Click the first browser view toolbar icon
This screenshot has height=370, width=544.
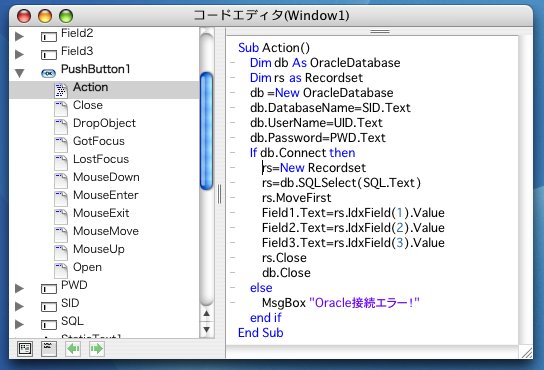point(25,348)
